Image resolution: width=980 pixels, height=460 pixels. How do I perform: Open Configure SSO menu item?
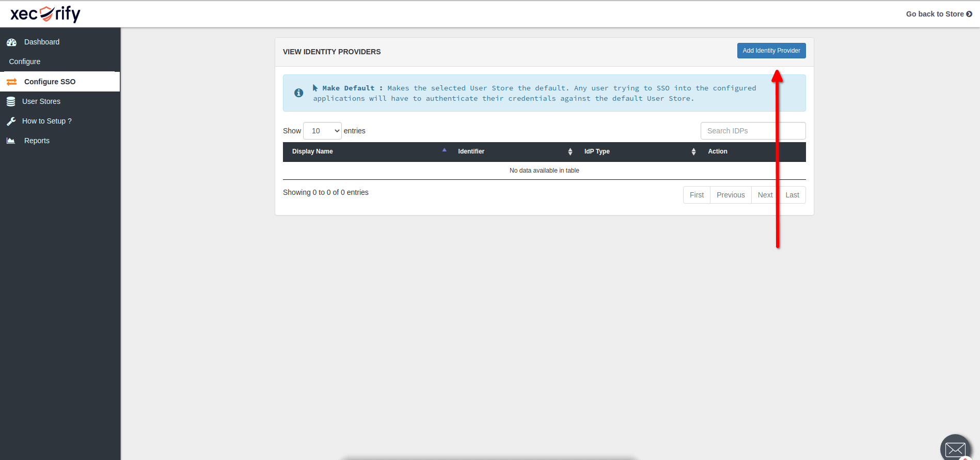[x=60, y=82]
